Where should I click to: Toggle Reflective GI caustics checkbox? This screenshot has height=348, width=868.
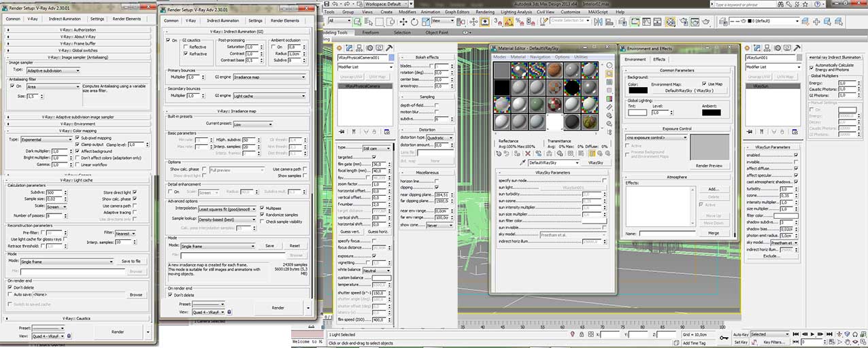pos(186,46)
